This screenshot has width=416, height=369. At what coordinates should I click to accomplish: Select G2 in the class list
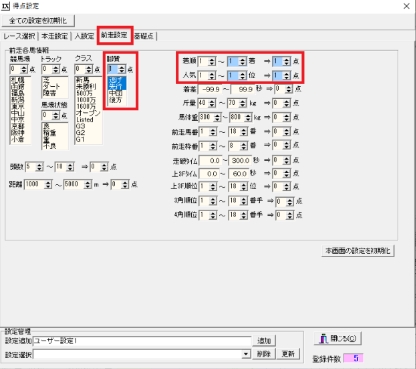coord(80,133)
